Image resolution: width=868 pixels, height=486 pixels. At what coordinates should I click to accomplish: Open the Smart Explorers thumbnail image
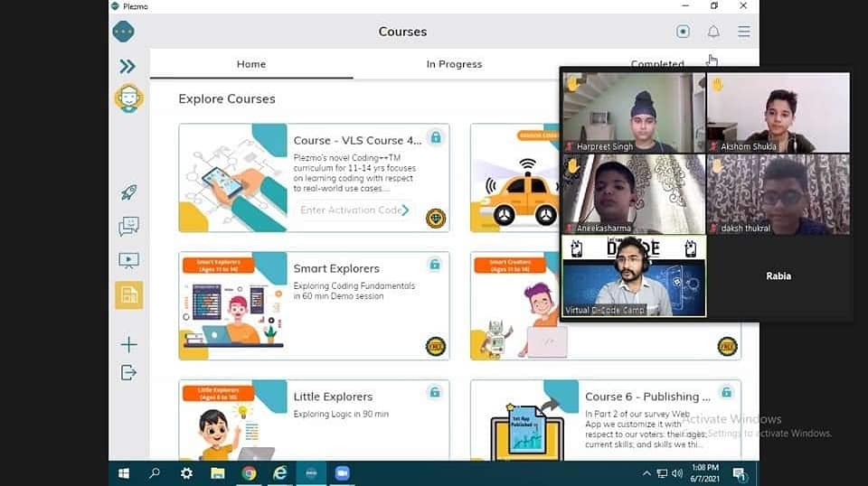(233, 305)
